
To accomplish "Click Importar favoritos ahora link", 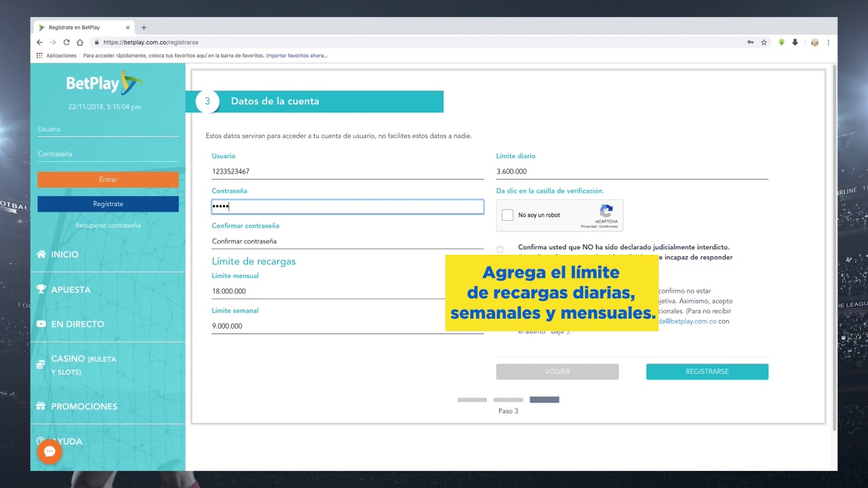I will pos(297,56).
